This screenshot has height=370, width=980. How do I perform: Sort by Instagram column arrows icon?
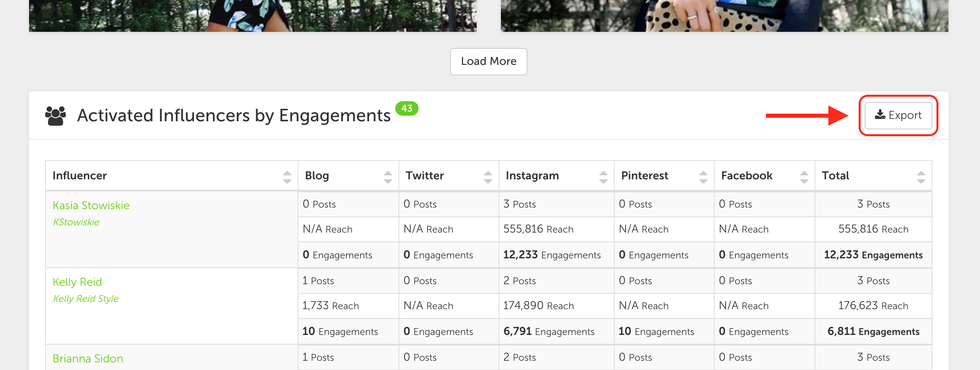pyautogui.click(x=603, y=177)
